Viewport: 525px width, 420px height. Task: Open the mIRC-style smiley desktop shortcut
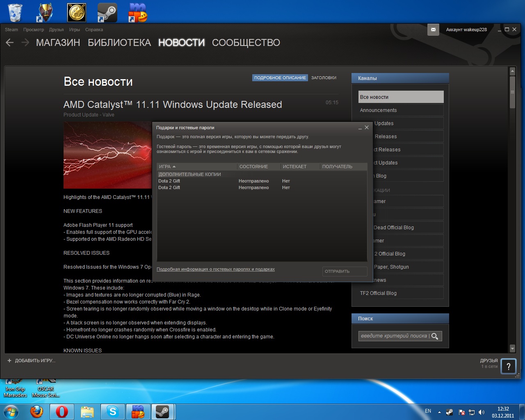pyautogui.click(x=138, y=13)
